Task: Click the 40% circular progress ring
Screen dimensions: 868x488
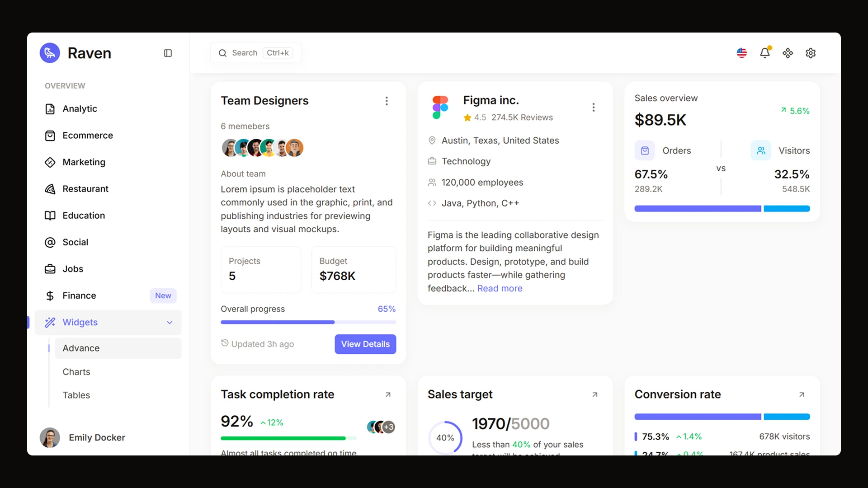Action: pyautogui.click(x=445, y=437)
